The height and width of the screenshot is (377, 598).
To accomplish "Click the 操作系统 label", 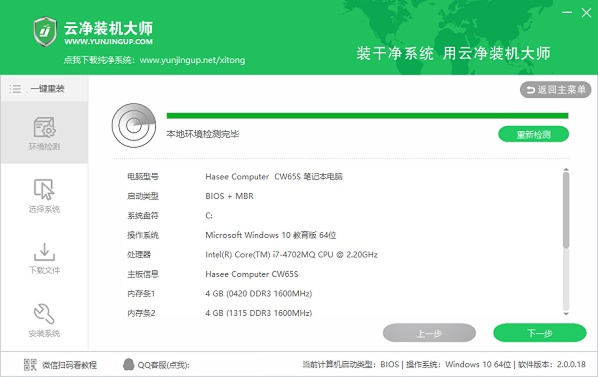I will [143, 235].
